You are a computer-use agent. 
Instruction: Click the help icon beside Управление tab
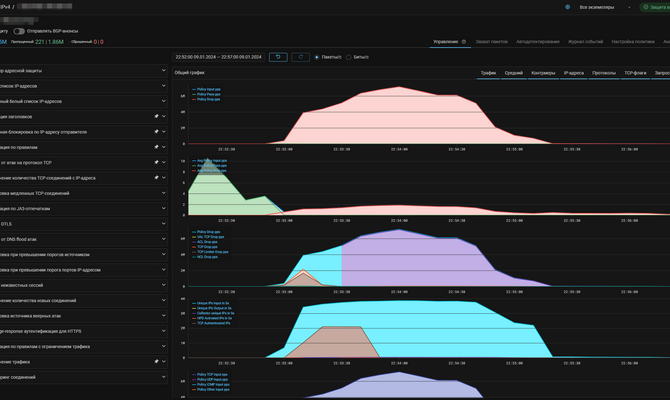coord(464,42)
